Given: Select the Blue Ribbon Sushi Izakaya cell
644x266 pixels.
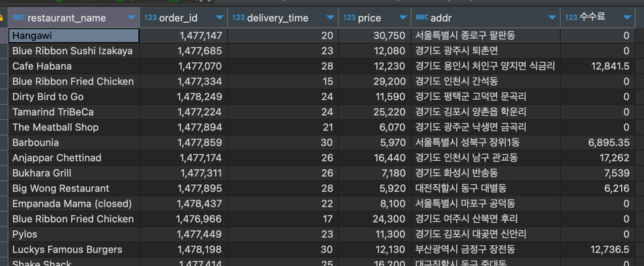Looking at the screenshot, I should (74, 51).
